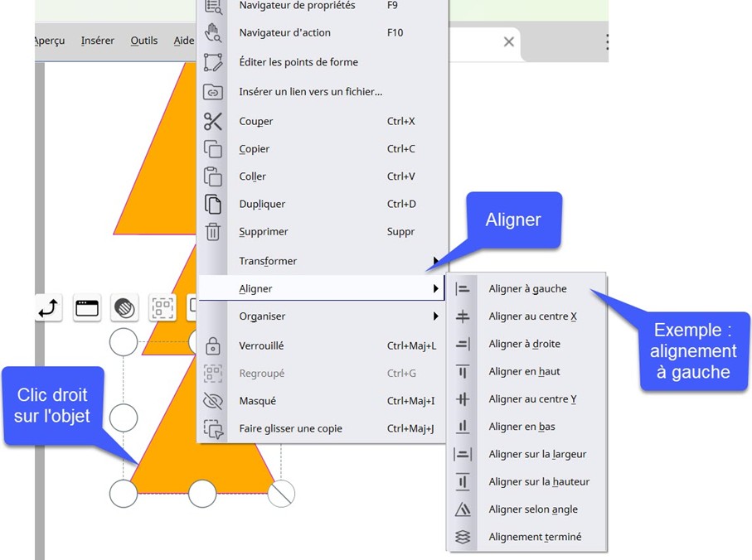Image resolution: width=752 pixels, height=560 pixels.
Task: Click the Navigateur de propriétés icon
Action: click(x=213, y=7)
